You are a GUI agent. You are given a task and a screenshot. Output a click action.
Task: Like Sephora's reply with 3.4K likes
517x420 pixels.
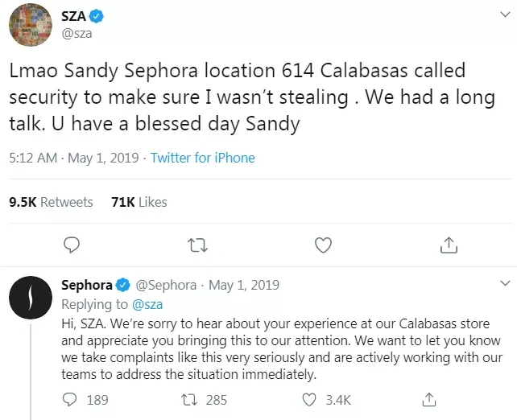point(309,399)
